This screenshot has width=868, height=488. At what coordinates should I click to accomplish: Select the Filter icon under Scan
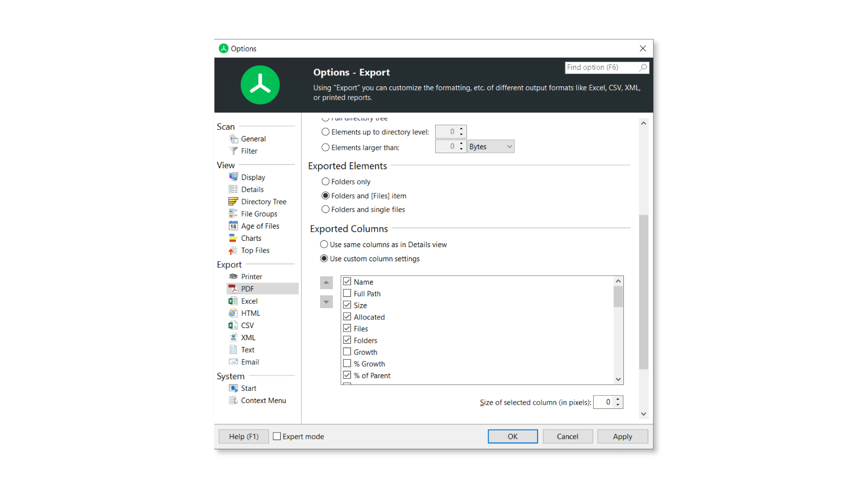pos(234,151)
